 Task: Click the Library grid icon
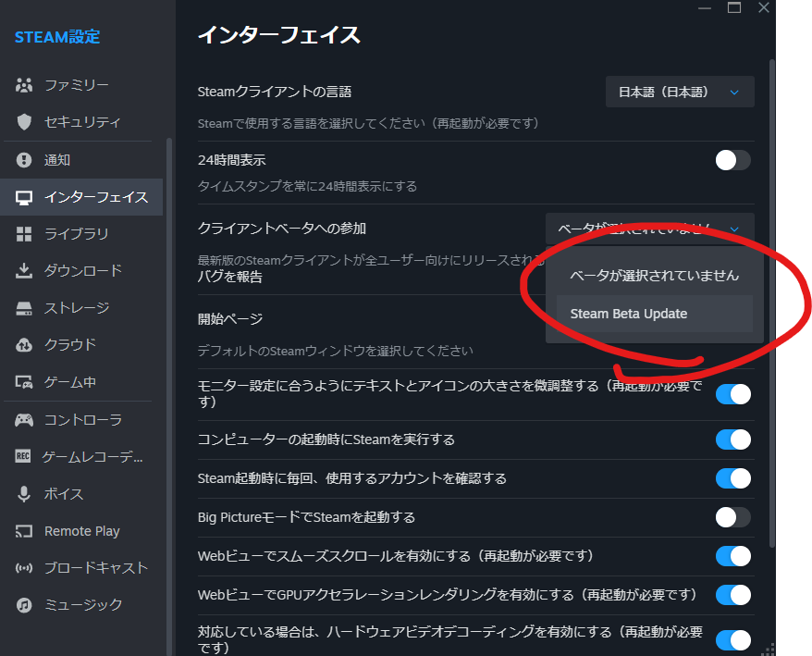24,234
